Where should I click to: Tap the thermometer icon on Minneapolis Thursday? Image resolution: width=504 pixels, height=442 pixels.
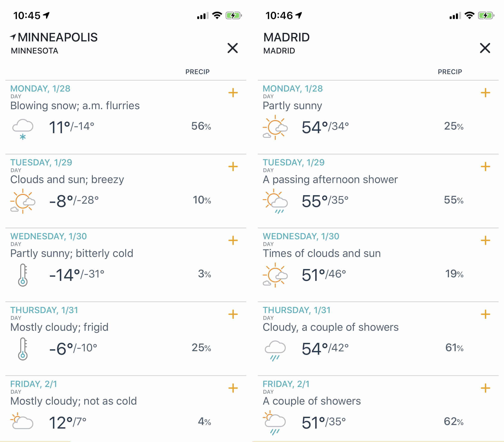23,349
